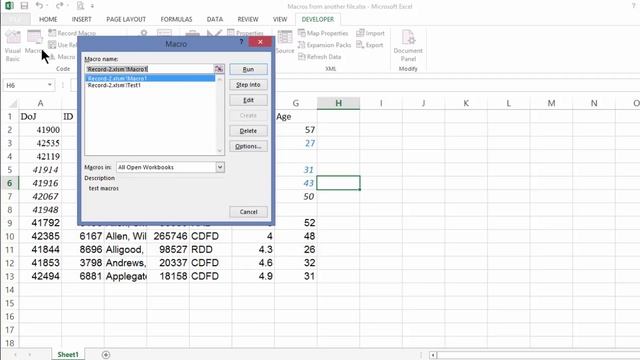The width and height of the screenshot is (640, 360).
Task: Open the FORMULAS ribbon tab
Action: (176, 19)
